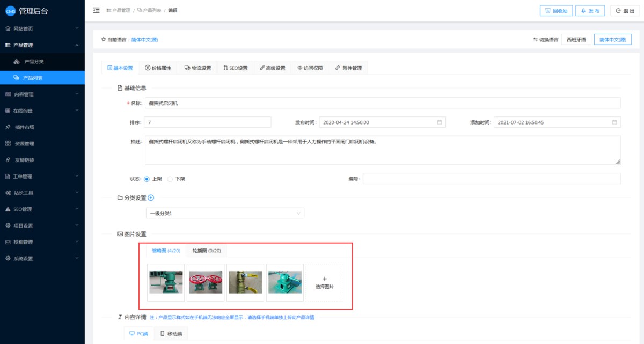Click the swap icon before 切换语言
Image resolution: width=644 pixels, height=344 pixels.
click(x=535, y=40)
